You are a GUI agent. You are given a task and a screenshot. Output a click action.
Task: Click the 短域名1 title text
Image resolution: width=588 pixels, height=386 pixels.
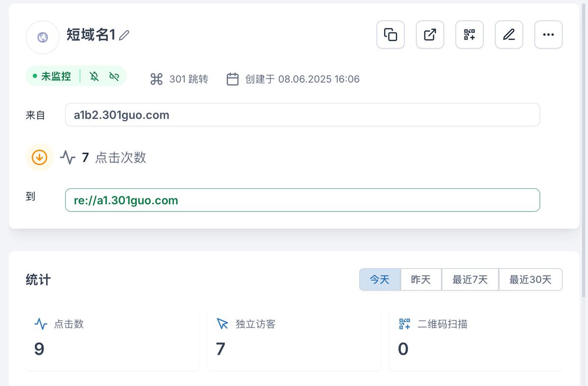91,35
